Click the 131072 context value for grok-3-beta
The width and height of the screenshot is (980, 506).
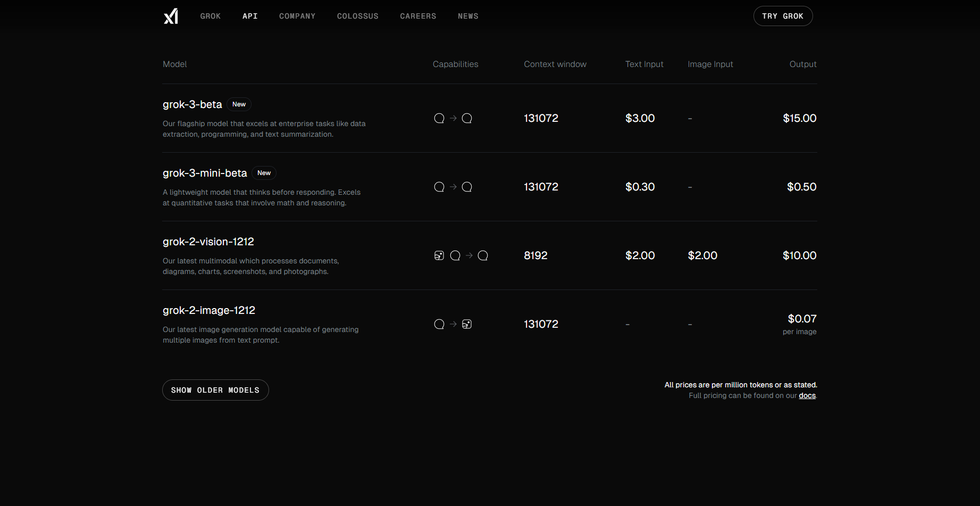(x=541, y=118)
